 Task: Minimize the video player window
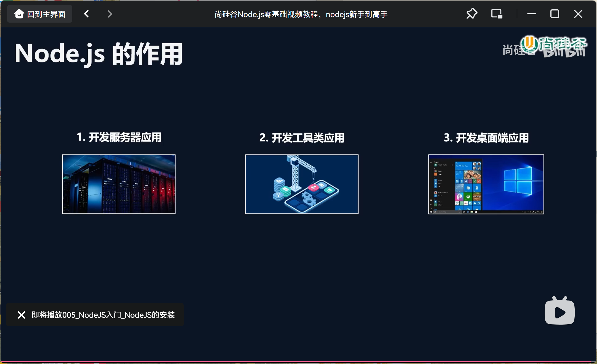click(x=531, y=14)
